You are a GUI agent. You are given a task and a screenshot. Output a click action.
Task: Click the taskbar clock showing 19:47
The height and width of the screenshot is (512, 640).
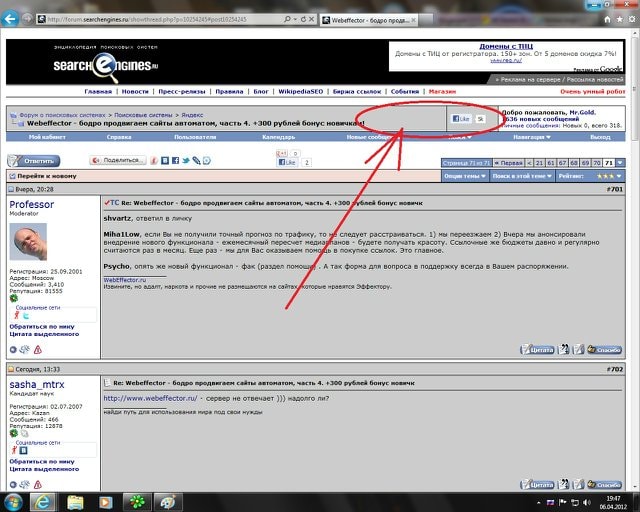(613, 503)
